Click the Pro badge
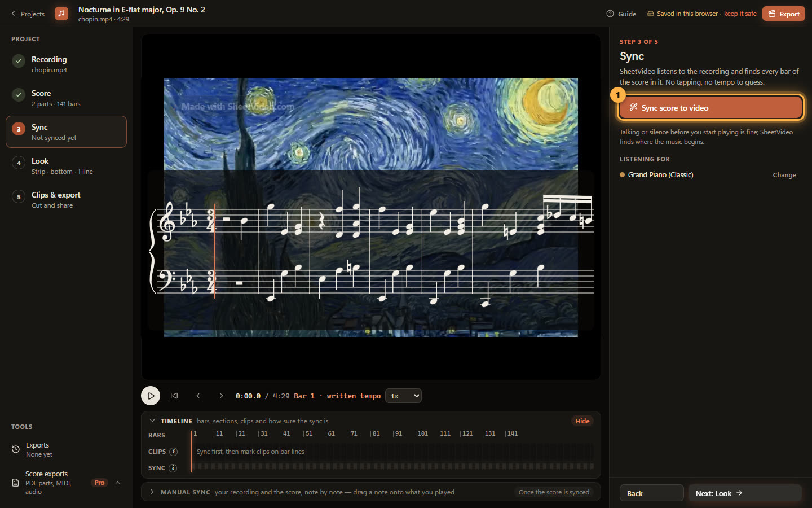Image resolution: width=812 pixels, height=508 pixels. (x=99, y=483)
